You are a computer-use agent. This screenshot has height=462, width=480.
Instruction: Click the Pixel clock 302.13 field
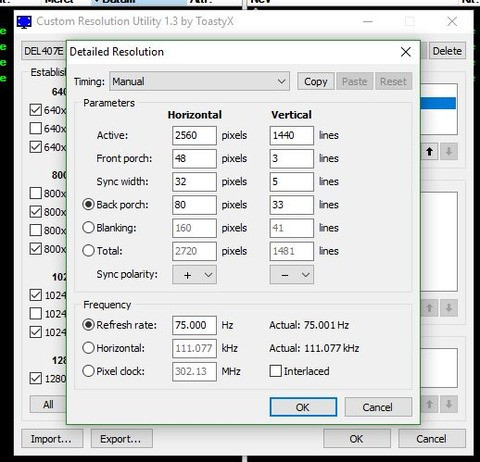[x=194, y=371]
